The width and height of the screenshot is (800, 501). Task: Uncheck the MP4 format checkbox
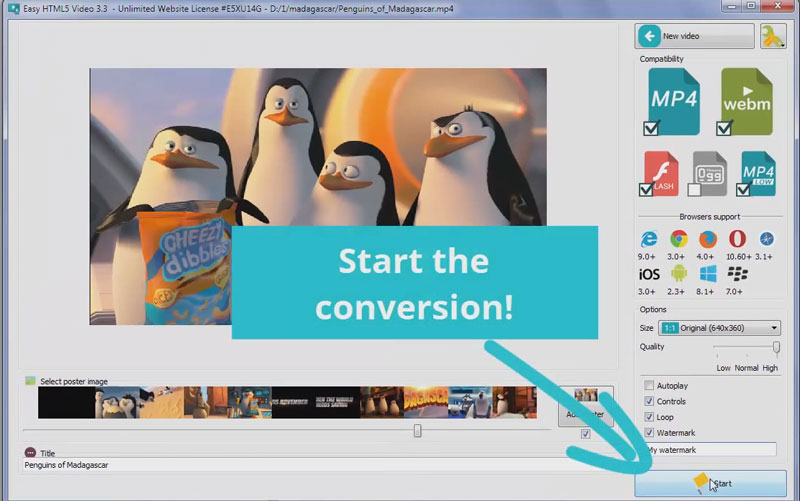coord(651,129)
